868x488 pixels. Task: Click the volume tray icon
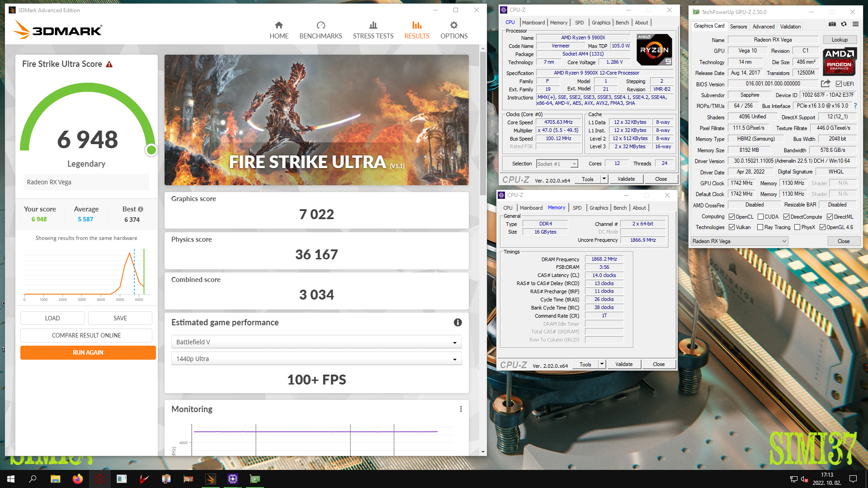click(x=805, y=479)
